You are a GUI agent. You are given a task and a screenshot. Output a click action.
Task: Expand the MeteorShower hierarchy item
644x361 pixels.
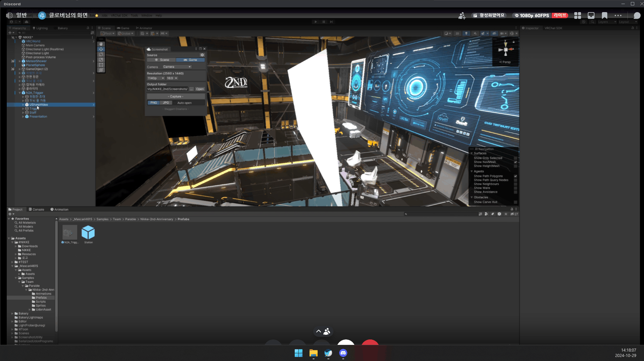pyautogui.click(x=20, y=61)
